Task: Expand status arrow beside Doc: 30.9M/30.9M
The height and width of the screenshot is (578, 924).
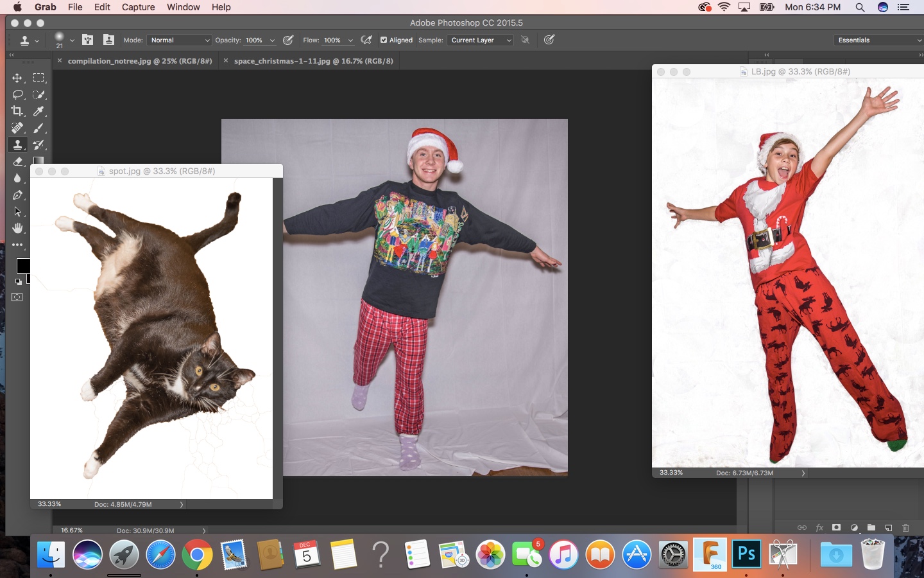Action: [x=204, y=530]
